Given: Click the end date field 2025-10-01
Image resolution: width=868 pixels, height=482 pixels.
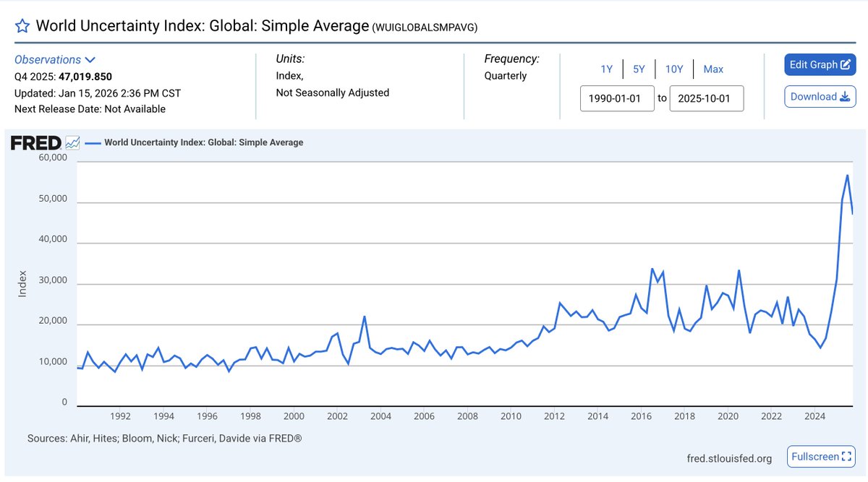Looking at the screenshot, I should pos(707,98).
